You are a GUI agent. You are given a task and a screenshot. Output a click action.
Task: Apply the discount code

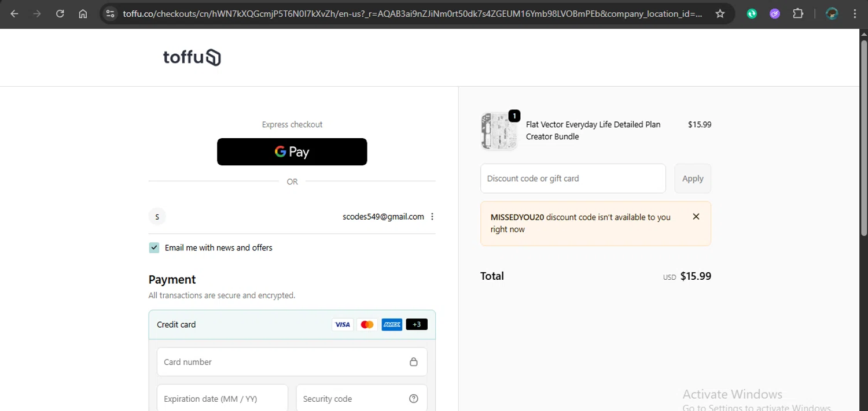pos(693,179)
